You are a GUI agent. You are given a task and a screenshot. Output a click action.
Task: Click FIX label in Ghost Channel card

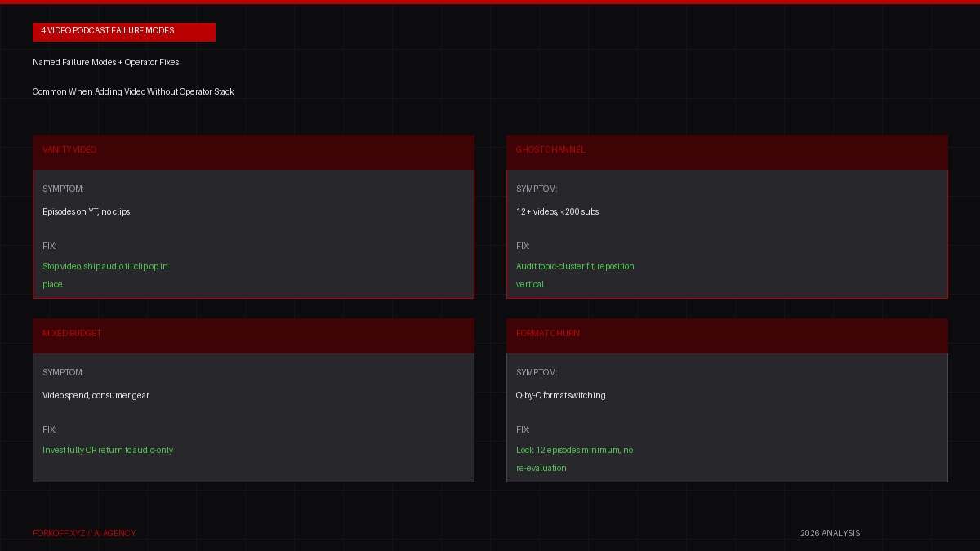point(523,247)
